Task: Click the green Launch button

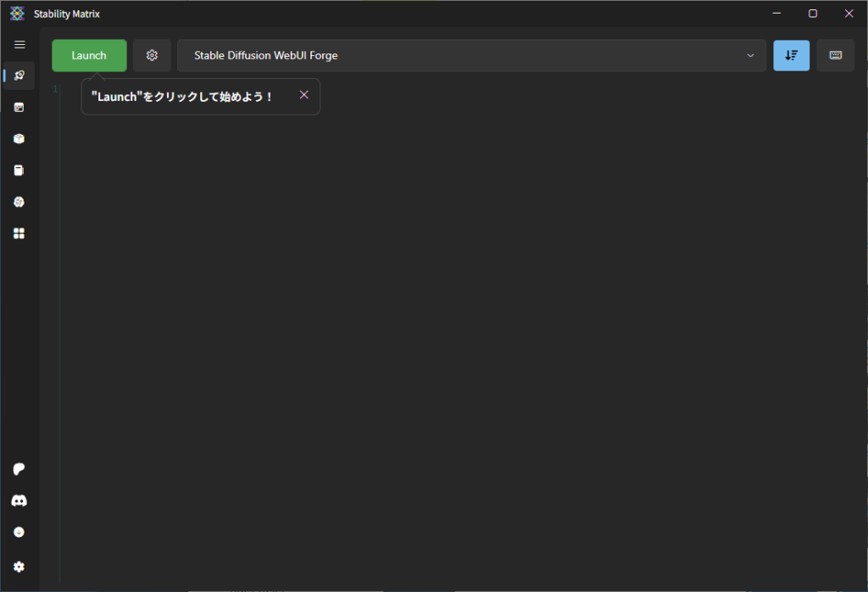Action: coord(89,55)
